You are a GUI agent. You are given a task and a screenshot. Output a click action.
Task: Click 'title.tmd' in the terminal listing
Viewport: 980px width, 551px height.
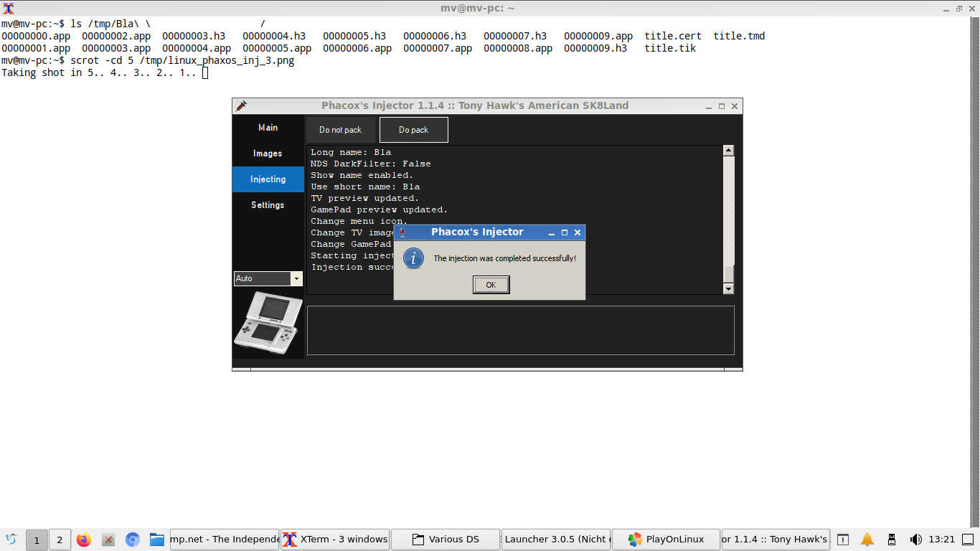739,36
